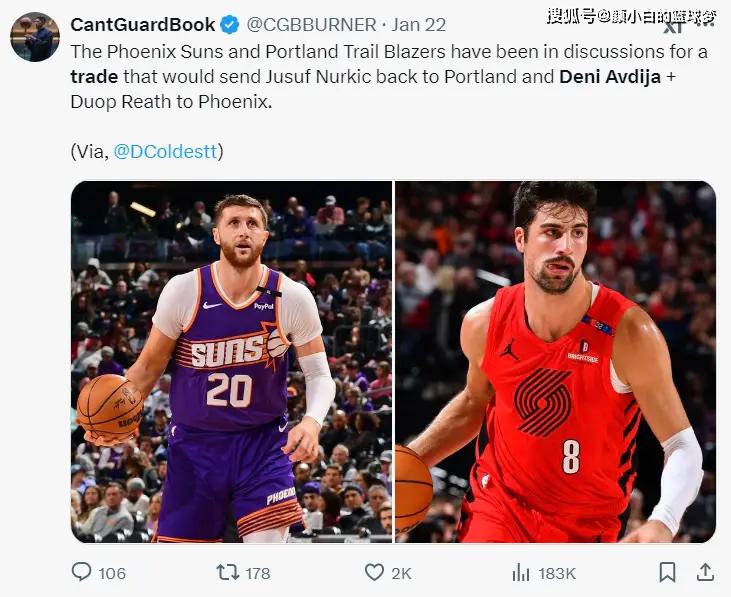Open the Suns number 20 player photo

point(231,362)
